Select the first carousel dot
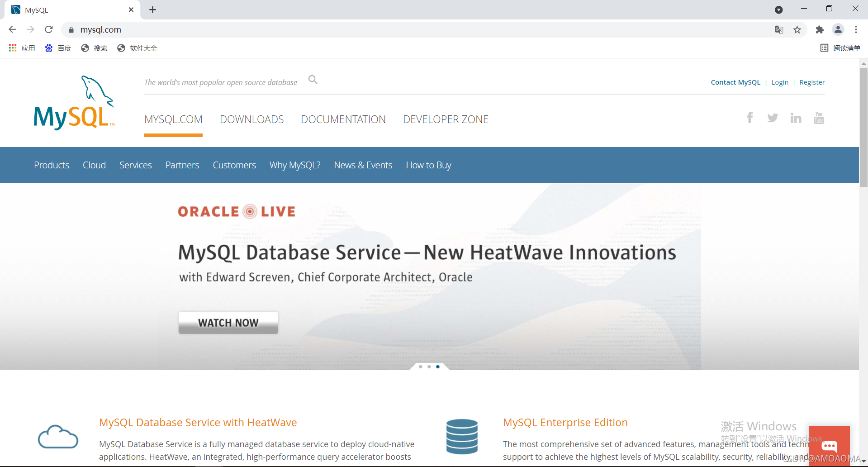This screenshot has height=467, width=868. point(421,367)
